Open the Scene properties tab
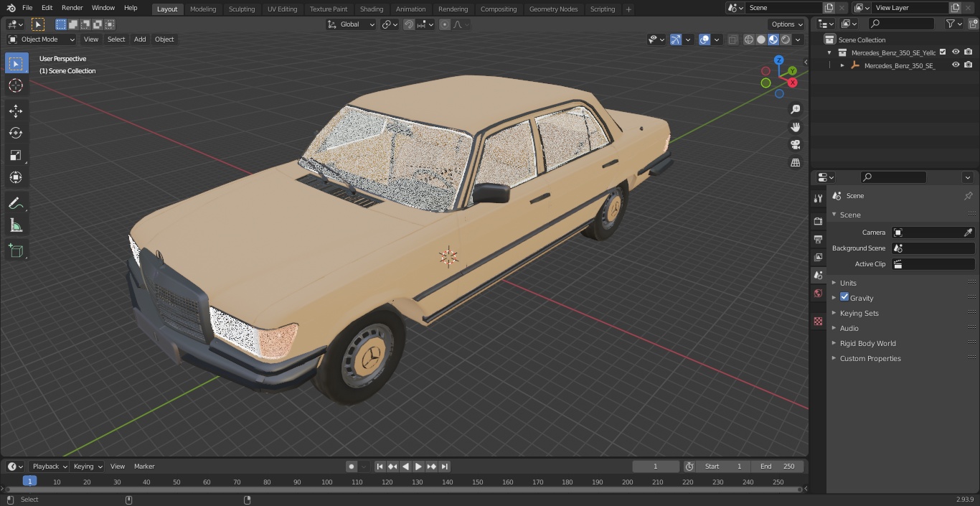980x506 pixels. tap(818, 275)
